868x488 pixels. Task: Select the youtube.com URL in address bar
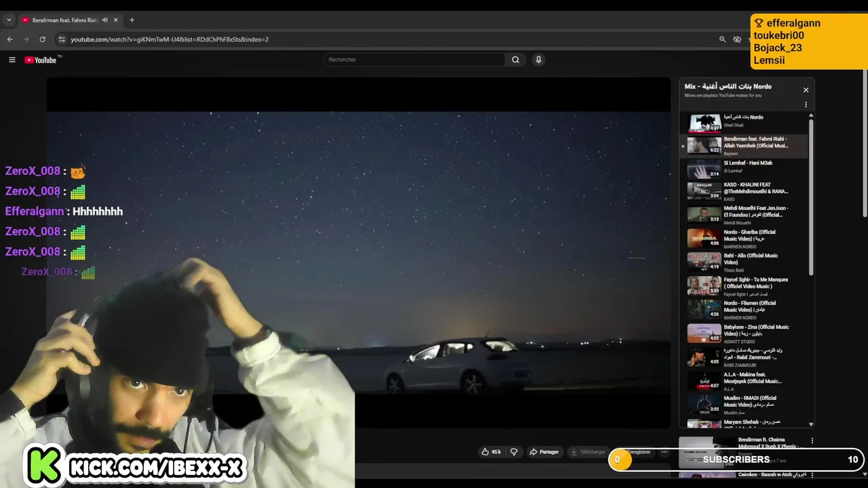[170, 39]
